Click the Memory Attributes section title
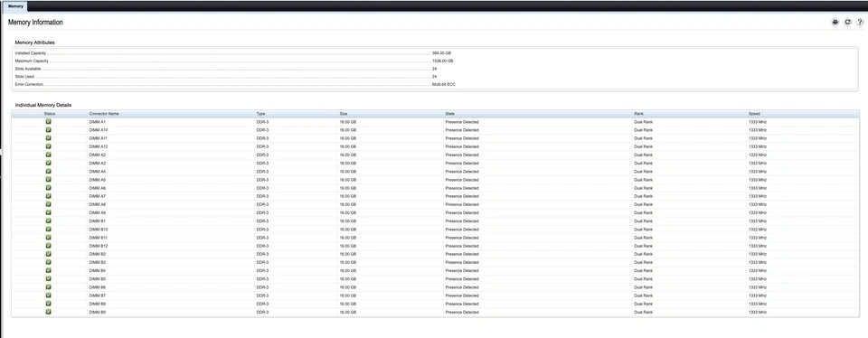This screenshot has height=338, width=868. pyautogui.click(x=35, y=42)
